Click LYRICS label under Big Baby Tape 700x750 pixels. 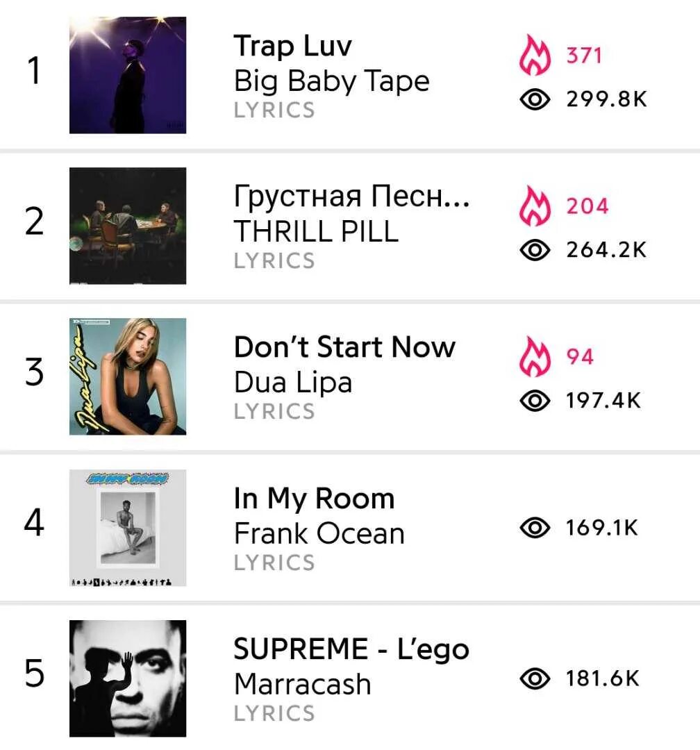click(274, 110)
